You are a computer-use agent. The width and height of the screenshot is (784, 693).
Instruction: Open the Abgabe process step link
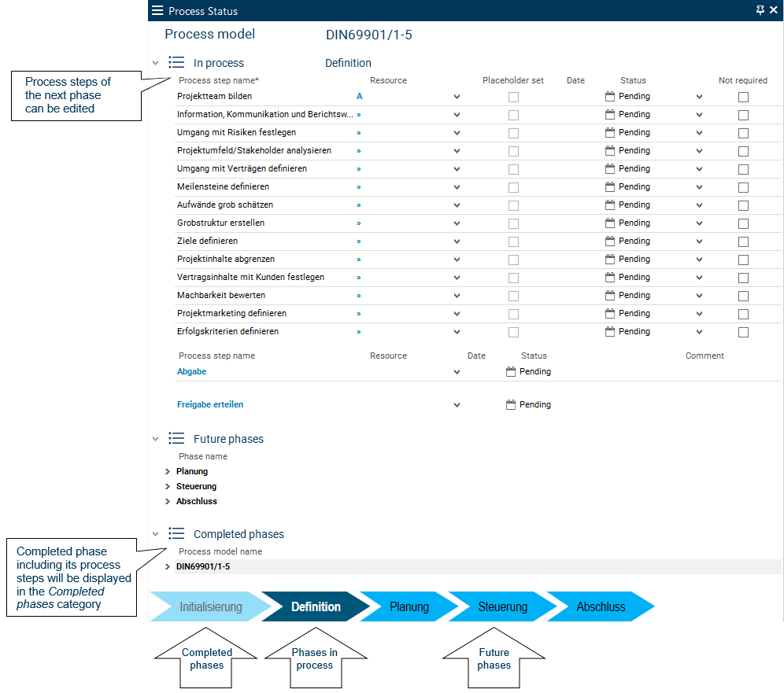tap(191, 371)
